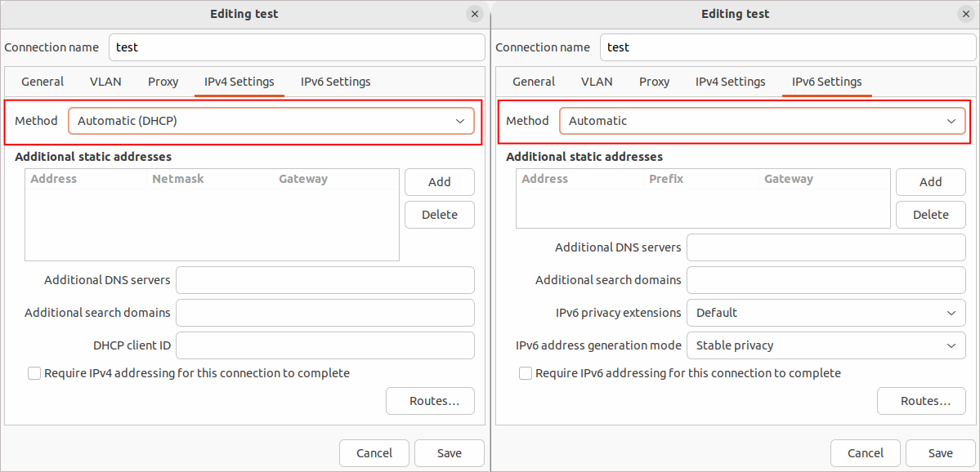Open the IPv6 Method dropdown set to Automatic
The image size is (980, 472).
[x=762, y=121]
